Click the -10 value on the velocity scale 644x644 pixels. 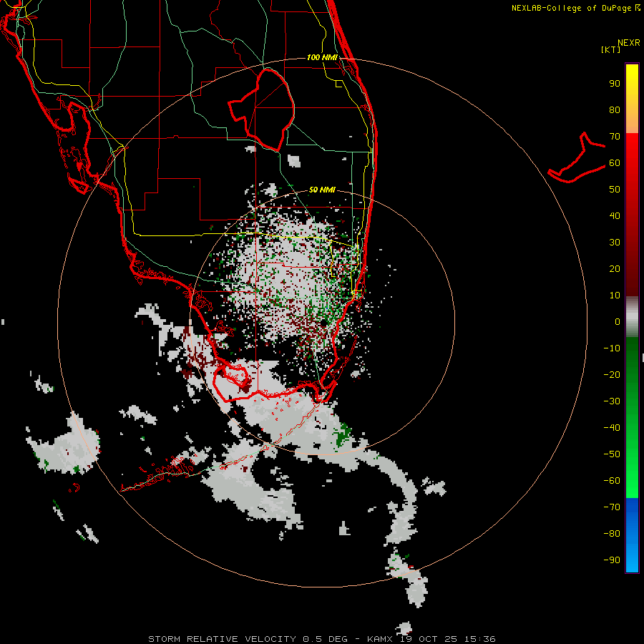(x=612, y=348)
